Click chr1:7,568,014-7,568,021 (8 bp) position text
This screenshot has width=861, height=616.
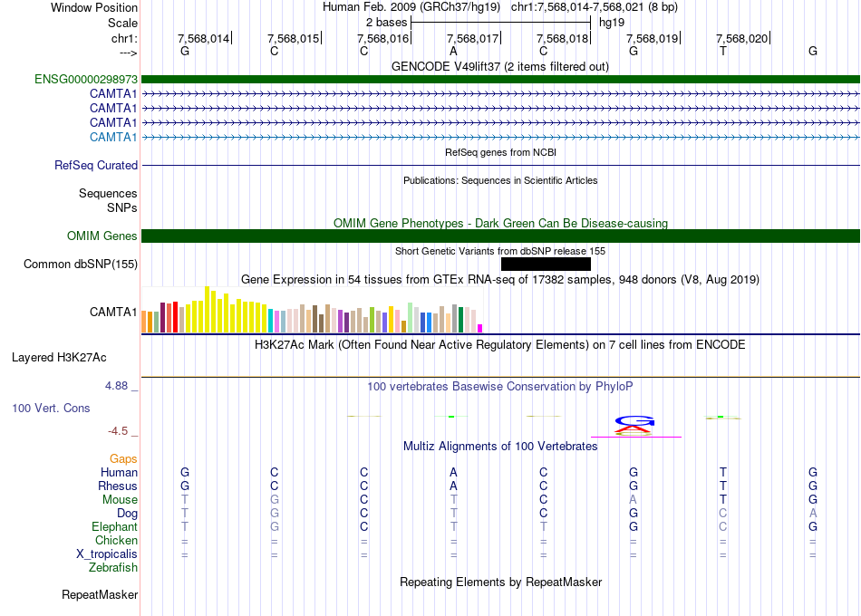click(x=595, y=7)
